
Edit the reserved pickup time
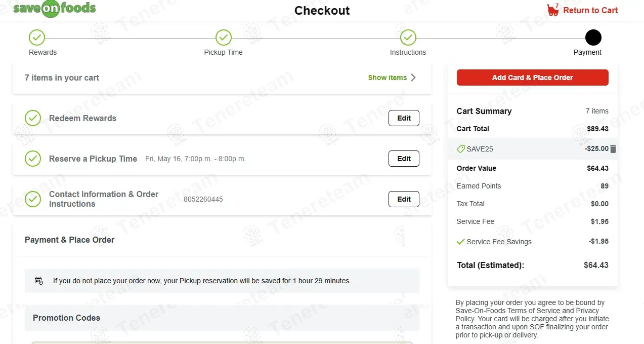click(404, 159)
